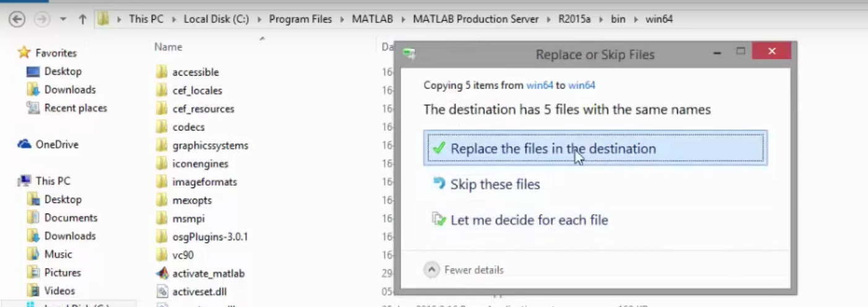
Task: Click the Back navigation arrow
Action: 17,19
